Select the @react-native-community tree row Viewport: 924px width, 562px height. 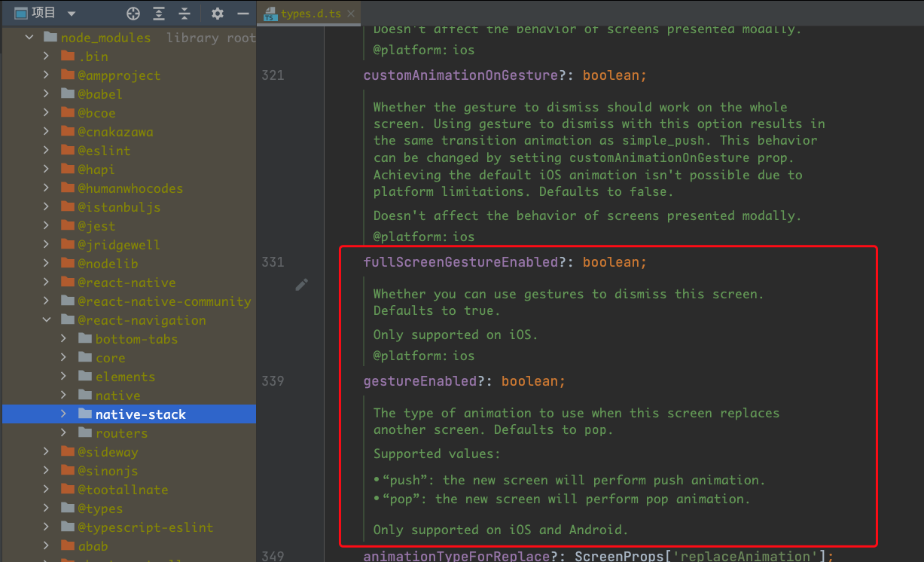(x=128, y=301)
